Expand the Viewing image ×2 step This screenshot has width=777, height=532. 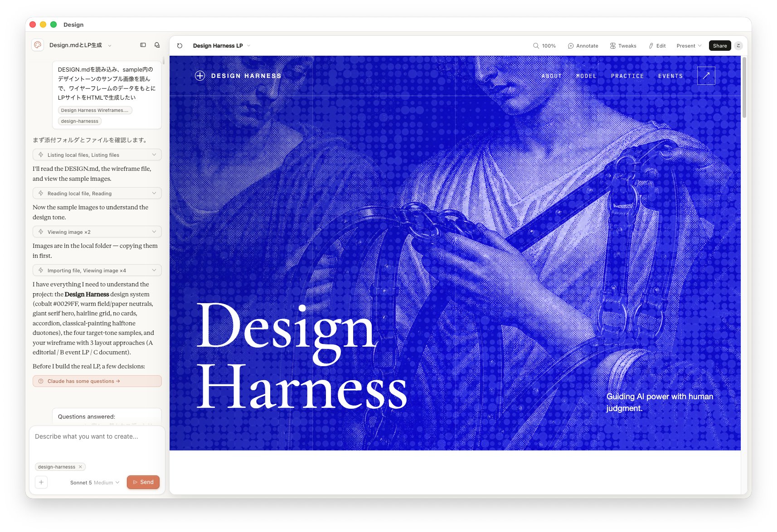[97, 232]
